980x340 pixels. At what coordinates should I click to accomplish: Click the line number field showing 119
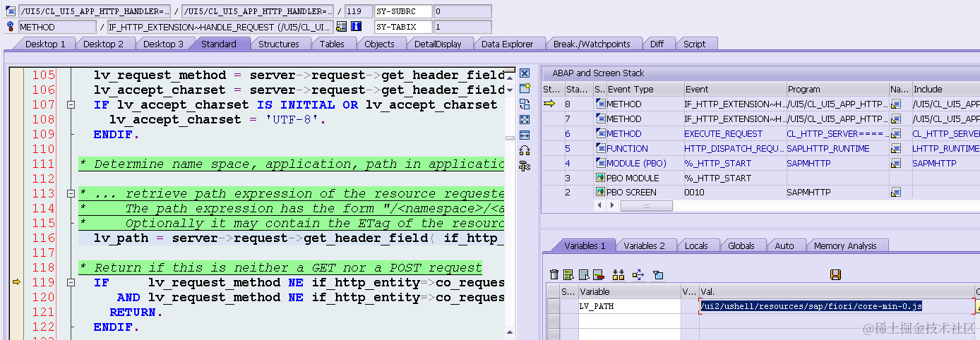click(x=359, y=11)
